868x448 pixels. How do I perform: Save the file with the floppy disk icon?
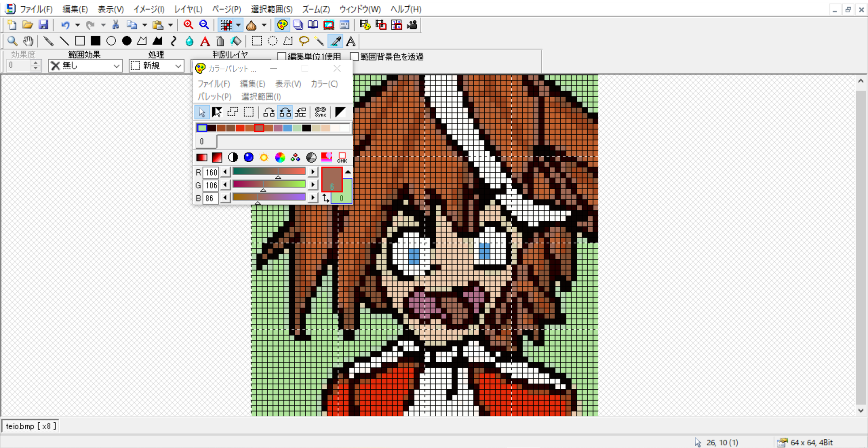(x=43, y=25)
